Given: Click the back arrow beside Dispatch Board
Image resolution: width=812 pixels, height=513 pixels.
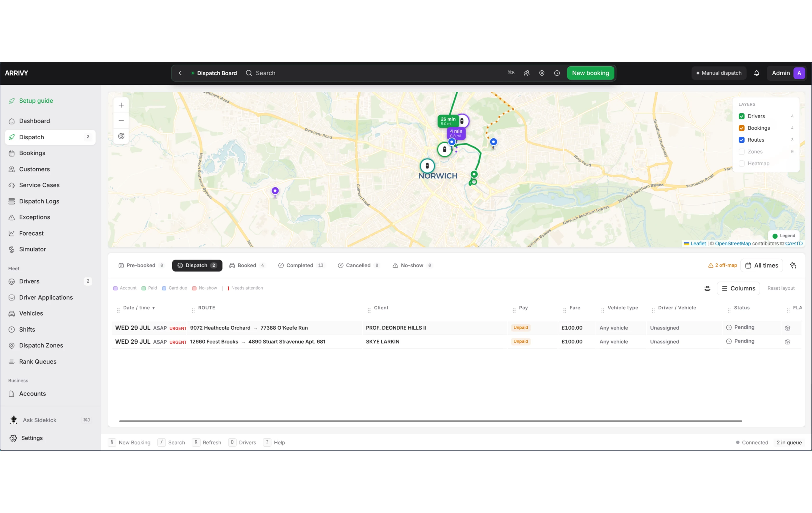Looking at the screenshot, I should 180,73.
